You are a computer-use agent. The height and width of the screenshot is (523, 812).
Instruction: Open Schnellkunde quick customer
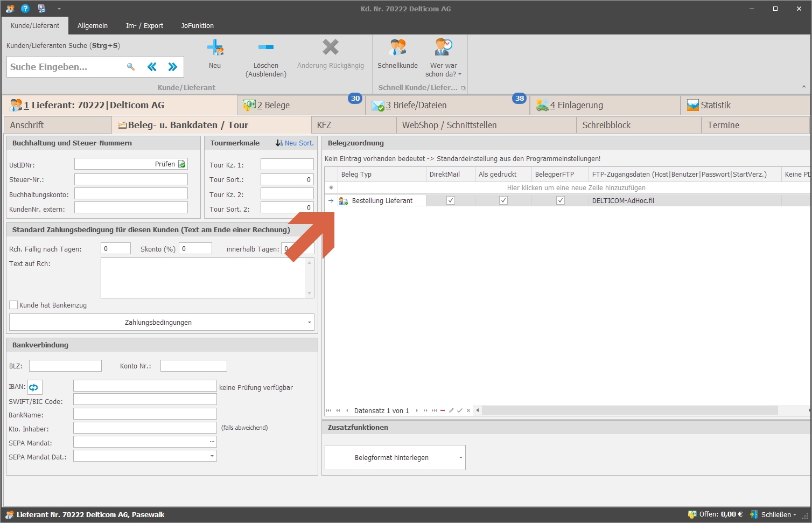(397, 54)
